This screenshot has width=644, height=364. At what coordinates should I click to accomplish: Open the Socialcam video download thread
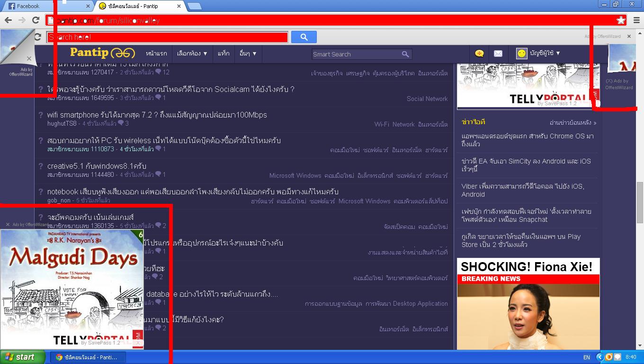[x=171, y=90]
